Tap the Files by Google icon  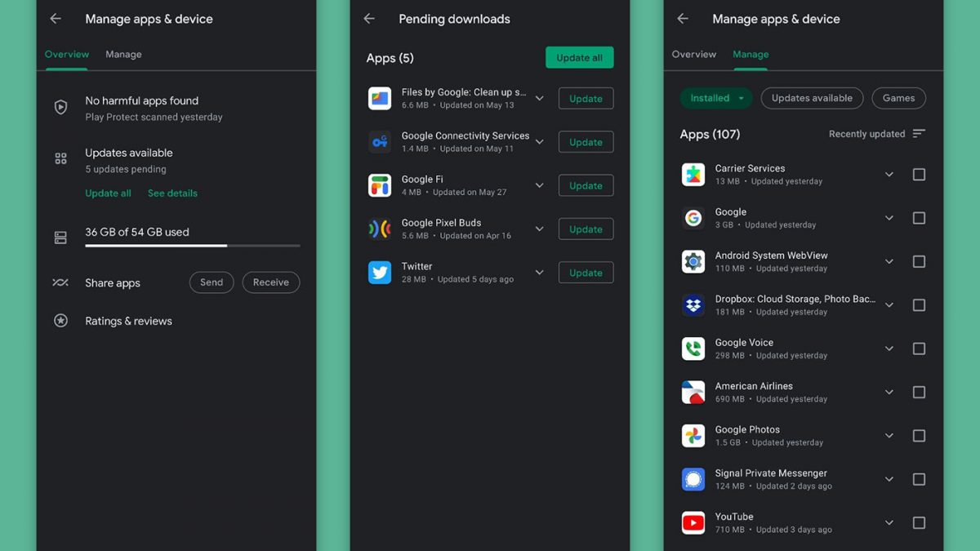point(380,99)
